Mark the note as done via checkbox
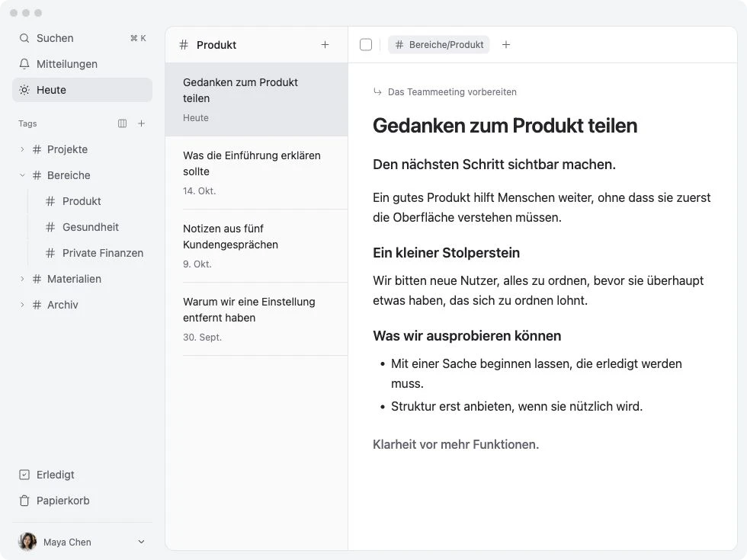 click(x=366, y=45)
